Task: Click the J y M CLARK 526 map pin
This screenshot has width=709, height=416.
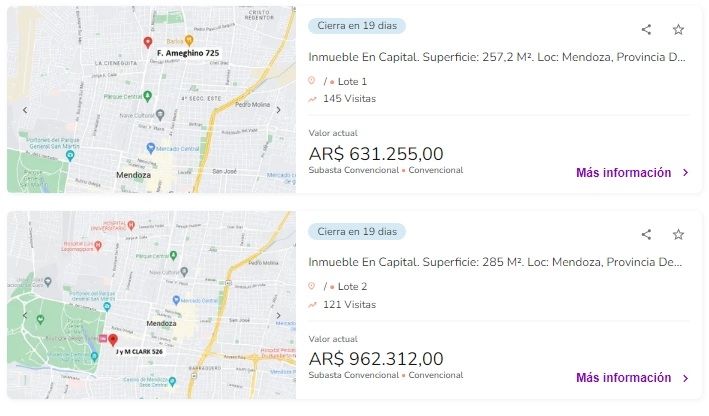Action: point(113,340)
